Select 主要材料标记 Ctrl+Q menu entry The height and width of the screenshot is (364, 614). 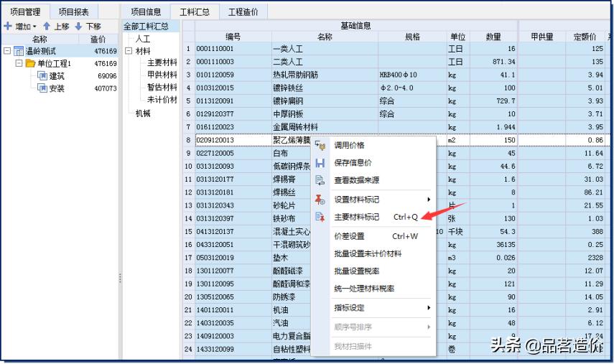tap(374, 217)
